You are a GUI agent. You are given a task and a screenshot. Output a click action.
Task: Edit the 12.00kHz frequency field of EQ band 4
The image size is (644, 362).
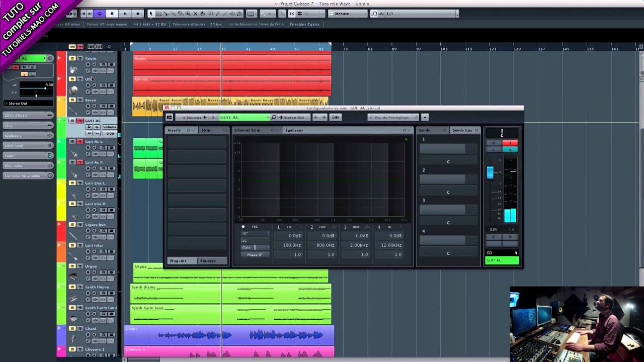[389, 245]
